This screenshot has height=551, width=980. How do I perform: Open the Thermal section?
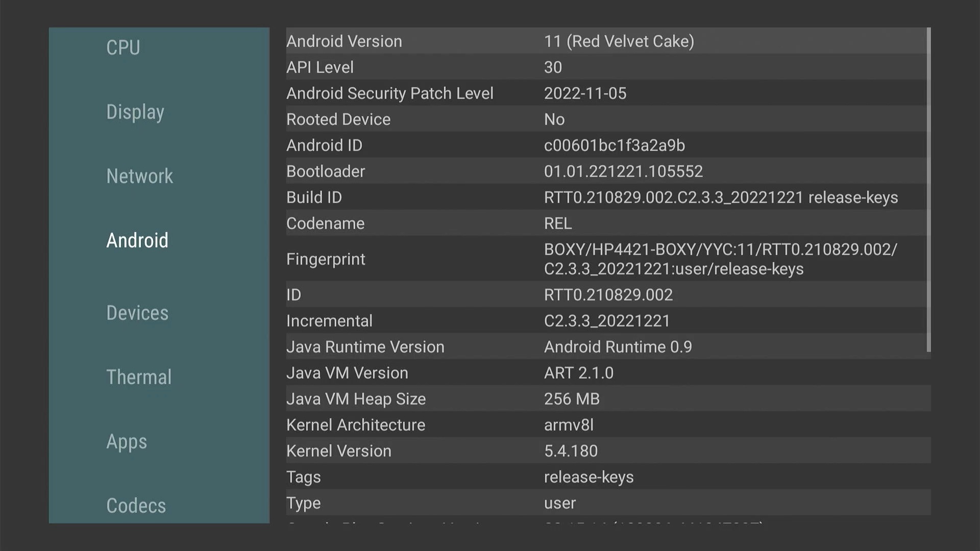[x=139, y=377]
